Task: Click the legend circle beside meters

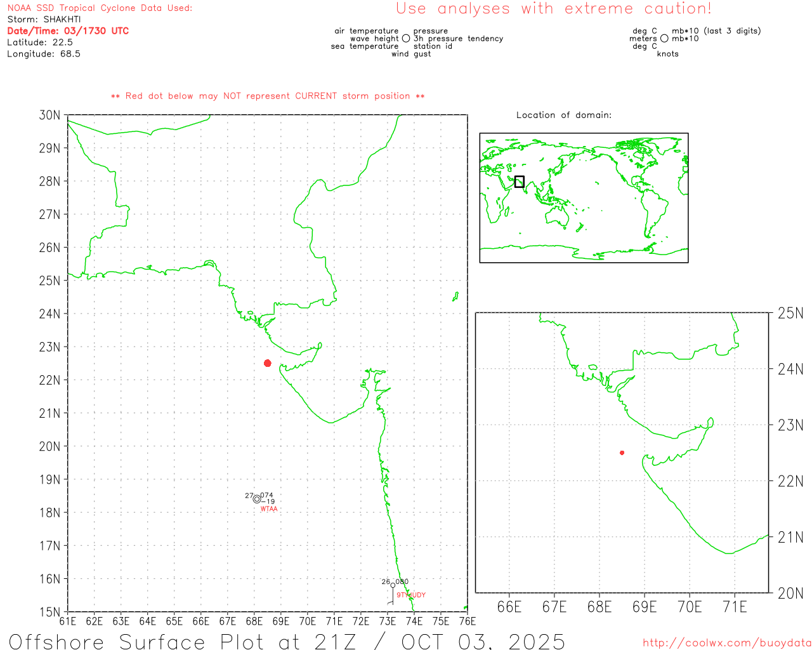Action: pos(664,39)
